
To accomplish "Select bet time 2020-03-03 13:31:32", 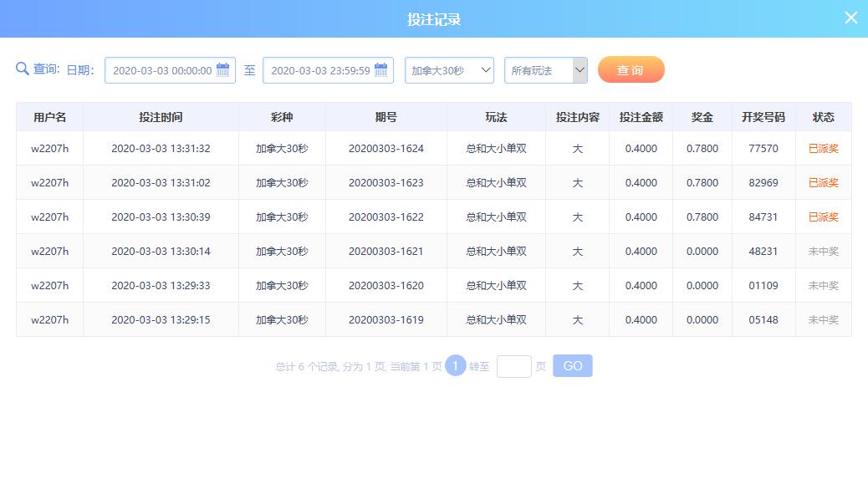I will coord(161,148).
